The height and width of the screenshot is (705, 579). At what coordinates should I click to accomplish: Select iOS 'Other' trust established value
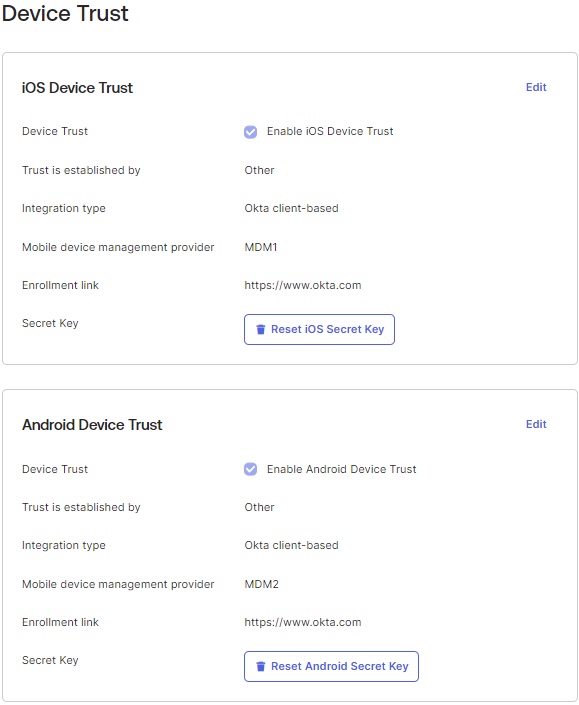point(259,170)
